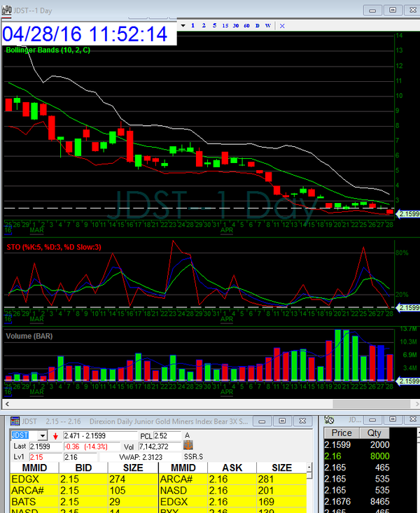The height and width of the screenshot is (513, 420).
Task: Click the ask-side SIZE column header
Action: coord(281,468)
